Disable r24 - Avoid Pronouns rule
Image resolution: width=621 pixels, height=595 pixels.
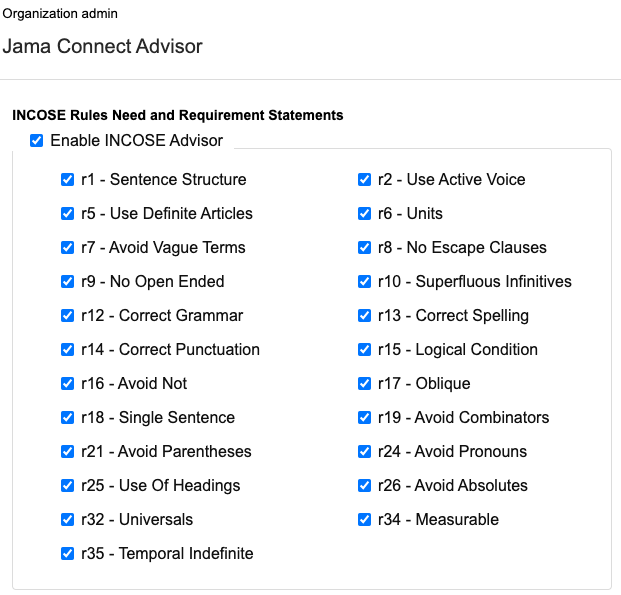pyautogui.click(x=365, y=452)
